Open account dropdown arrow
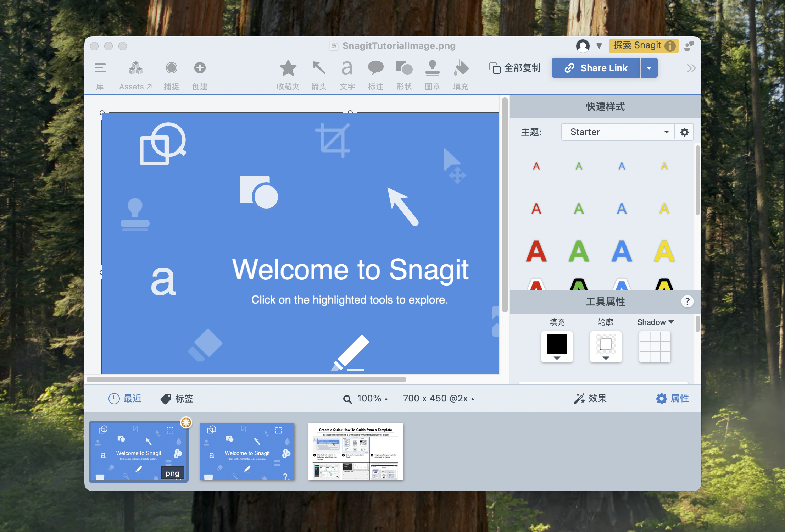This screenshot has height=532, width=785. tap(599, 46)
